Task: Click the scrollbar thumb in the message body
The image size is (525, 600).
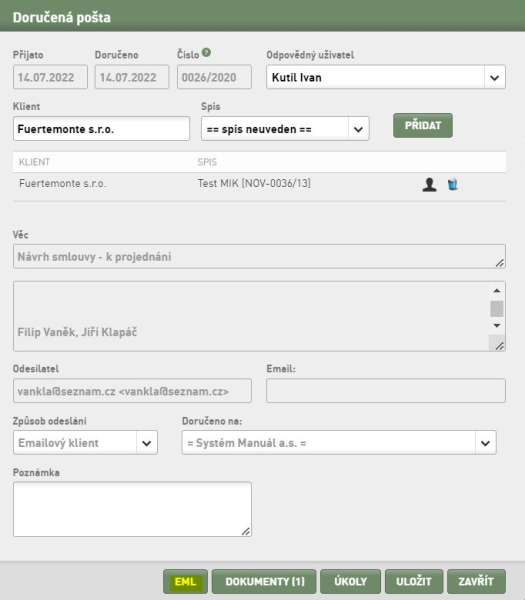Action: 497,309
